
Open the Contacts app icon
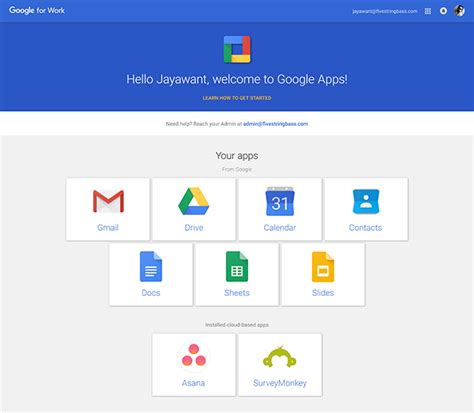click(366, 201)
